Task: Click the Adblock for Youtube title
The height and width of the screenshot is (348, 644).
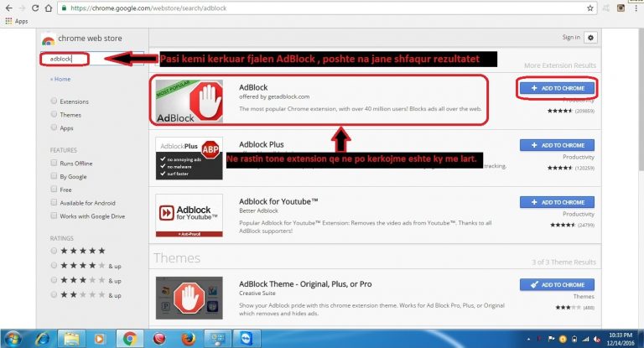Action: pyautogui.click(x=278, y=202)
